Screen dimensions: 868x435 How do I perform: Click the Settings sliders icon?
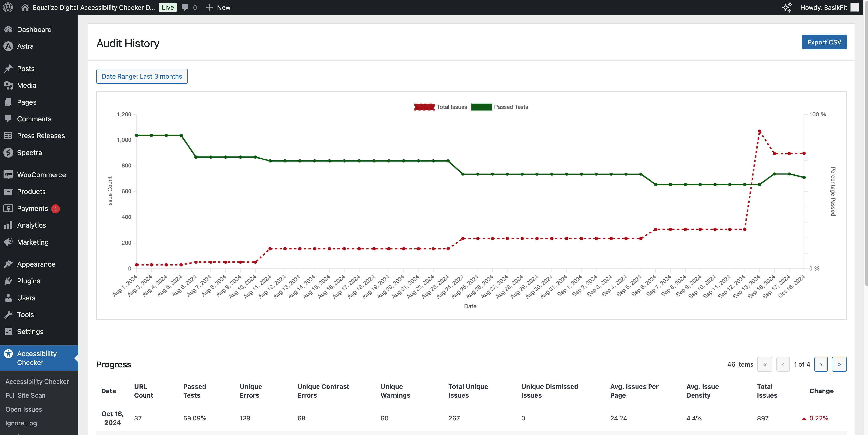point(8,331)
